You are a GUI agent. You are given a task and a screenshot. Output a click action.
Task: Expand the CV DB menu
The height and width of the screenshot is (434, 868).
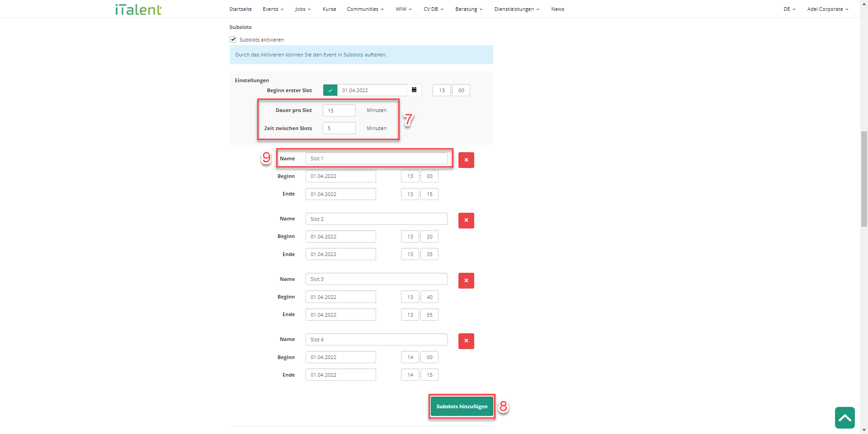pos(434,9)
